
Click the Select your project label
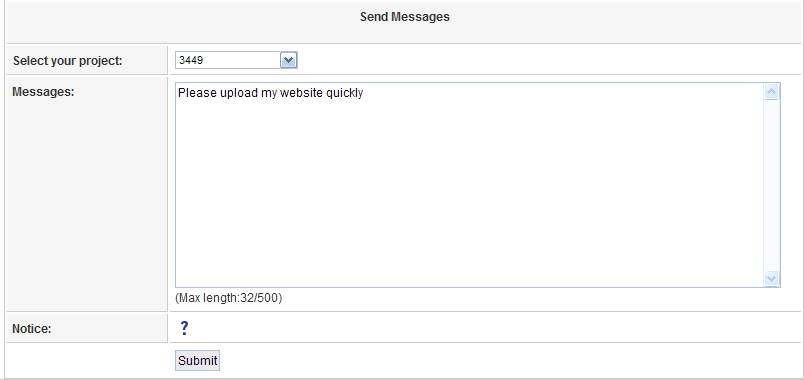pos(68,61)
